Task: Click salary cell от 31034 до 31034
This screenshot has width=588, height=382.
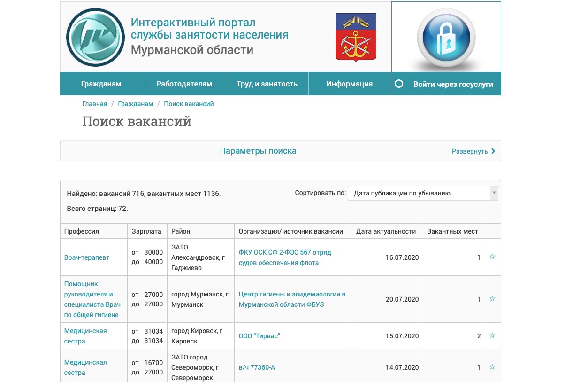Action: [147, 336]
